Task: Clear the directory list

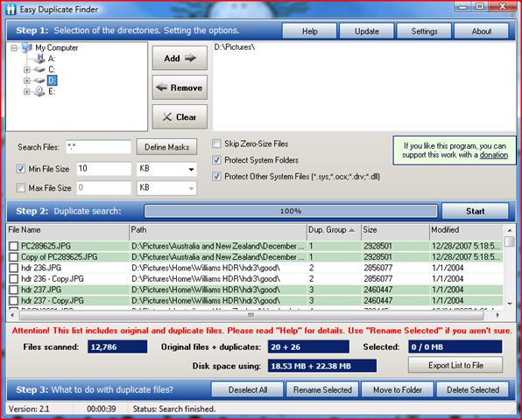Action: (x=180, y=116)
